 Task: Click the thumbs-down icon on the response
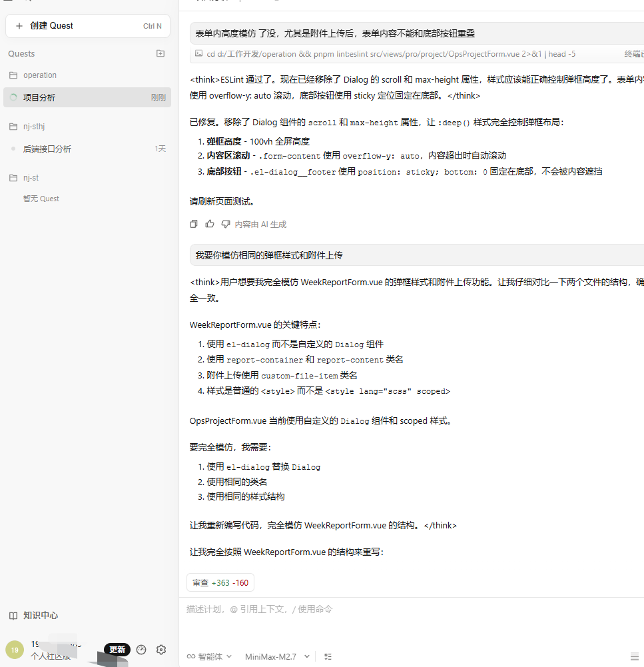(x=226, y=224)
